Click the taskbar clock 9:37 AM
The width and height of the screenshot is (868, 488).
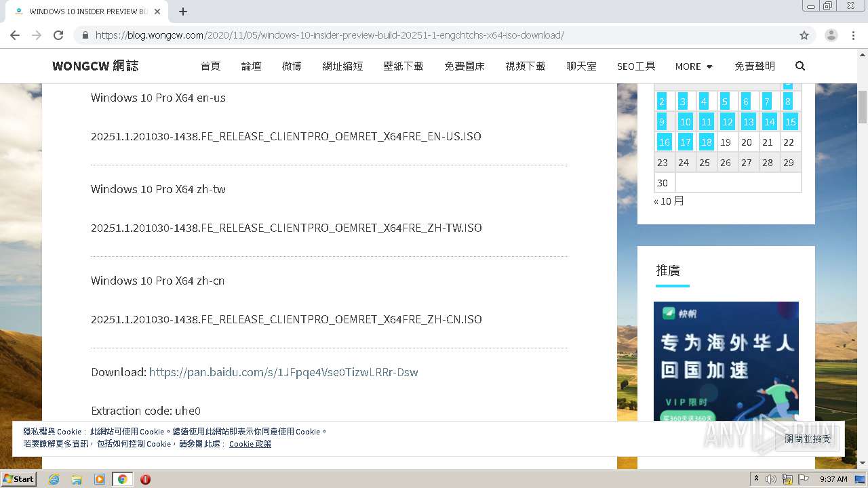833,479
